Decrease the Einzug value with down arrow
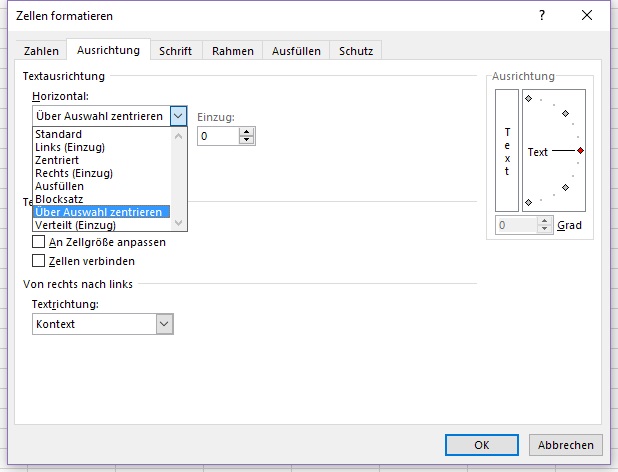The height and width of the screenshot is (472, 618). pos(247,140)
